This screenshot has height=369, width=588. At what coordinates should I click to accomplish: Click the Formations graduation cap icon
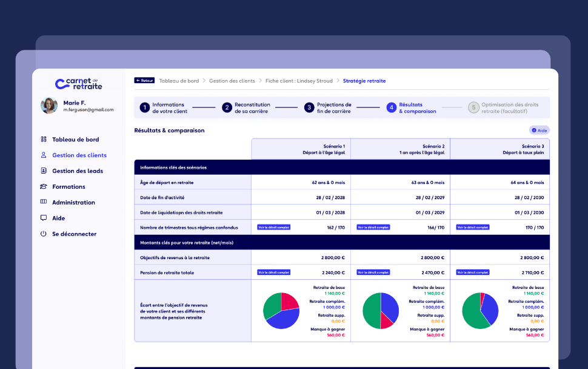pos(44,186)
